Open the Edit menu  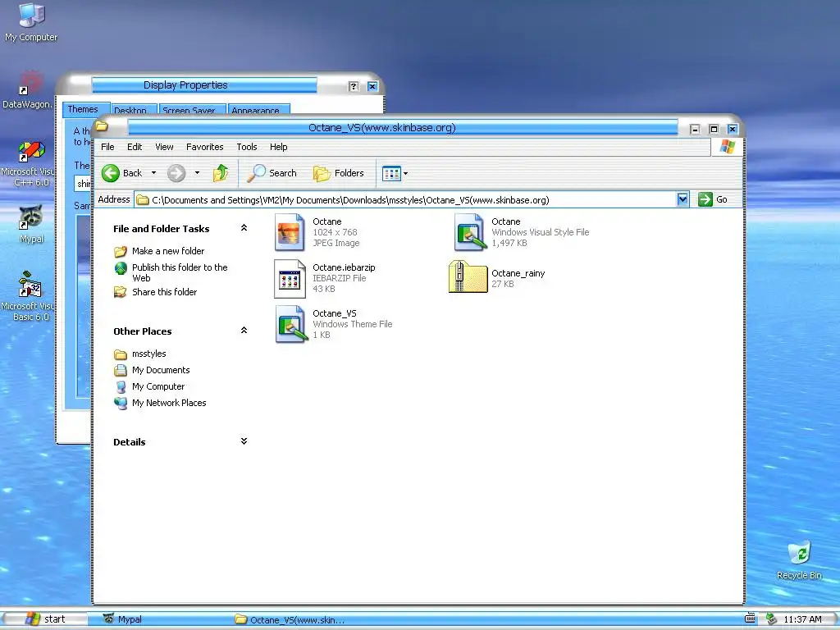[x=135, y=147]
